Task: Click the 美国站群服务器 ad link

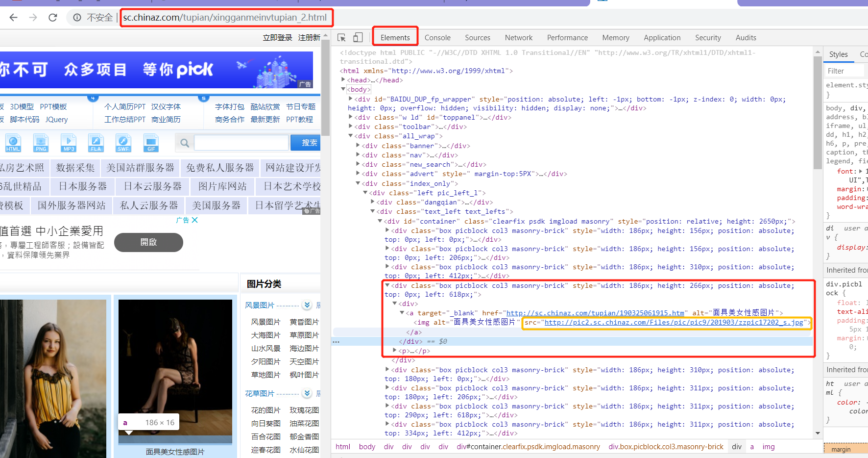Action: (x=140, y=168)
